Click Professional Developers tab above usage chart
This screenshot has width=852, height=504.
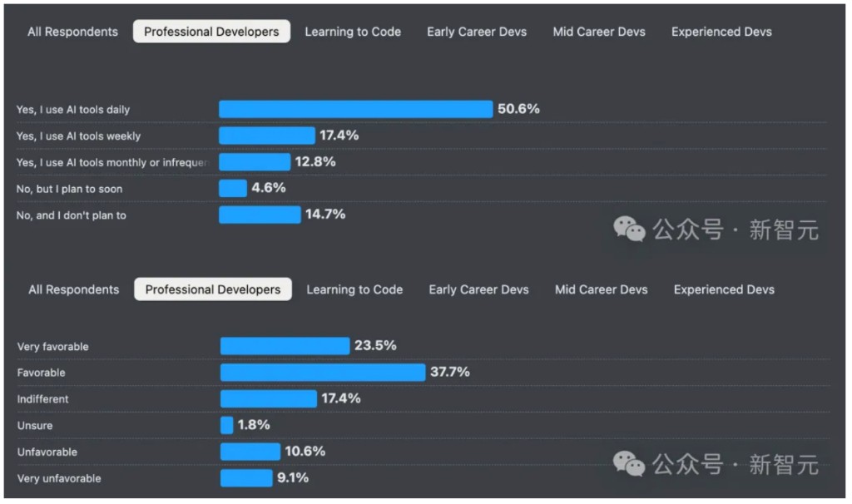coord(211,32)
